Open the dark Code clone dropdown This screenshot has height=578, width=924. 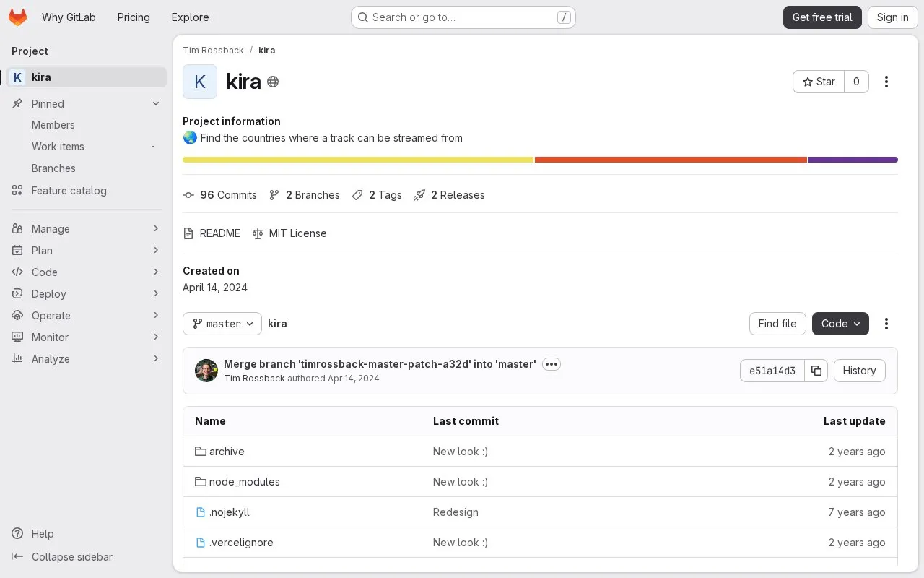840,324
